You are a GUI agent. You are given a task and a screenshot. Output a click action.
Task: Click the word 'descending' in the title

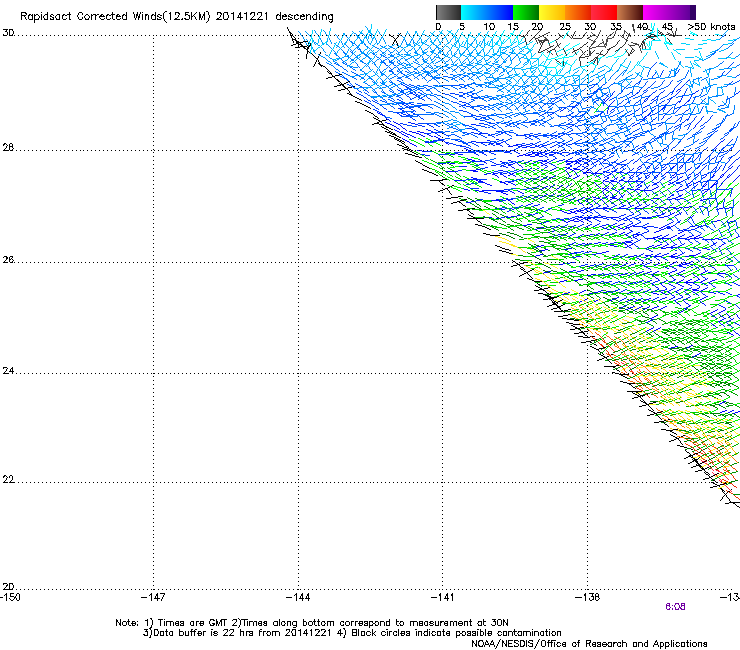(304, 17)
